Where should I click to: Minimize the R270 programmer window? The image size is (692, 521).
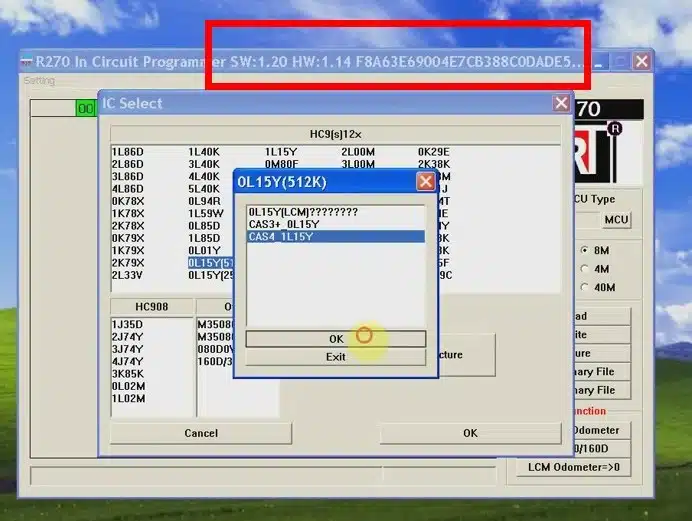[599, 61]
